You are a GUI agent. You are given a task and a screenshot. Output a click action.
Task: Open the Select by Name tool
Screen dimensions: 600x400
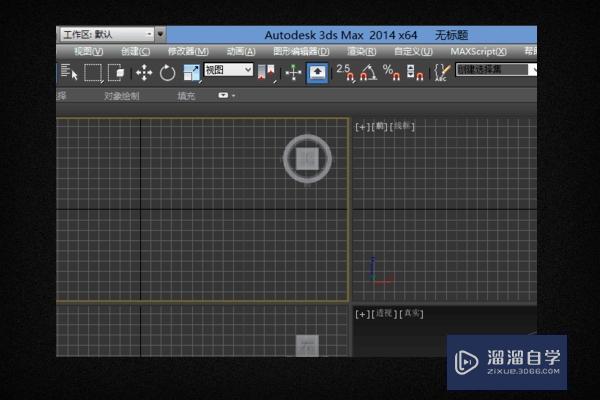pyautogui.click(x=69, y=72)
